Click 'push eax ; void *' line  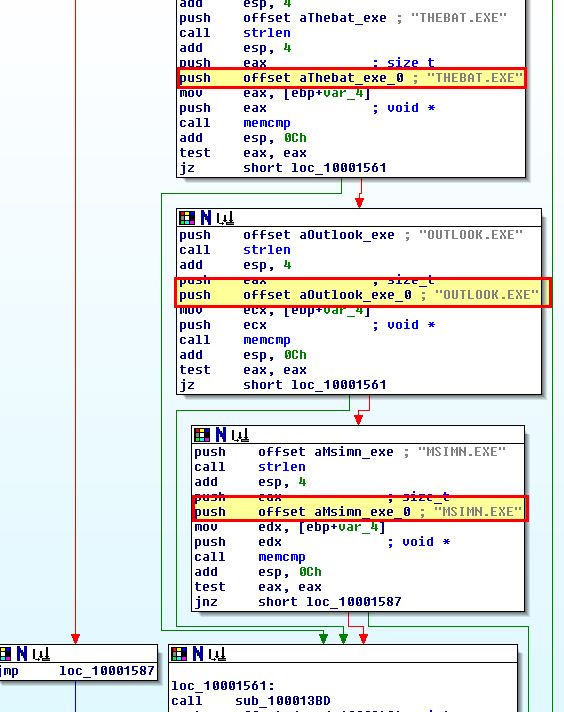[307, 108]
